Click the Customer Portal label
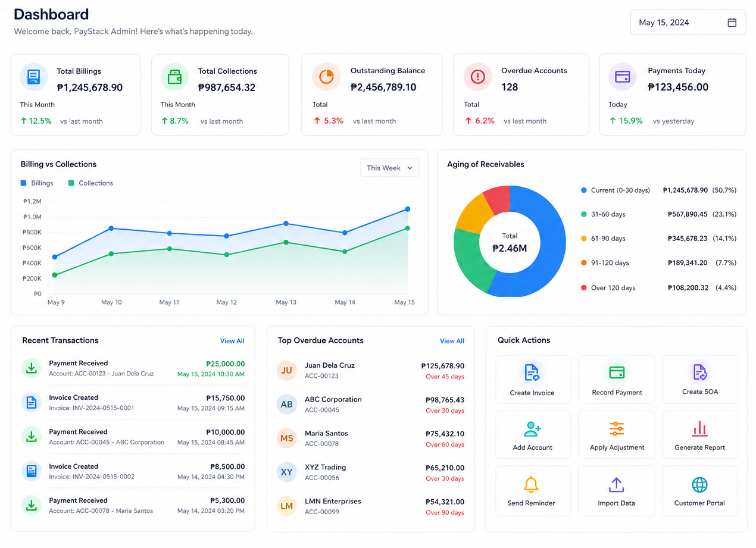 [699, 503]
